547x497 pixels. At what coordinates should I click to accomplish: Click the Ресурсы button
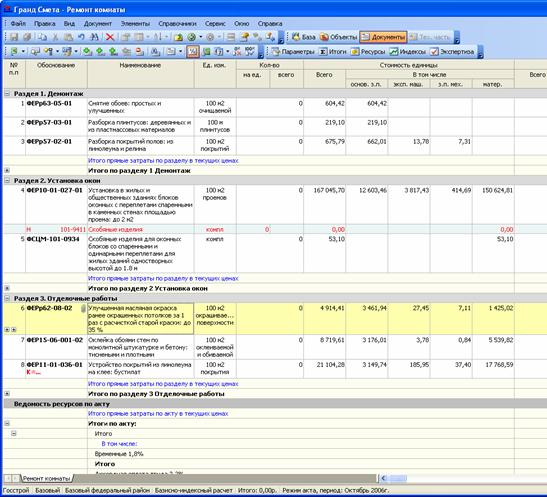(x=368, y=52)
